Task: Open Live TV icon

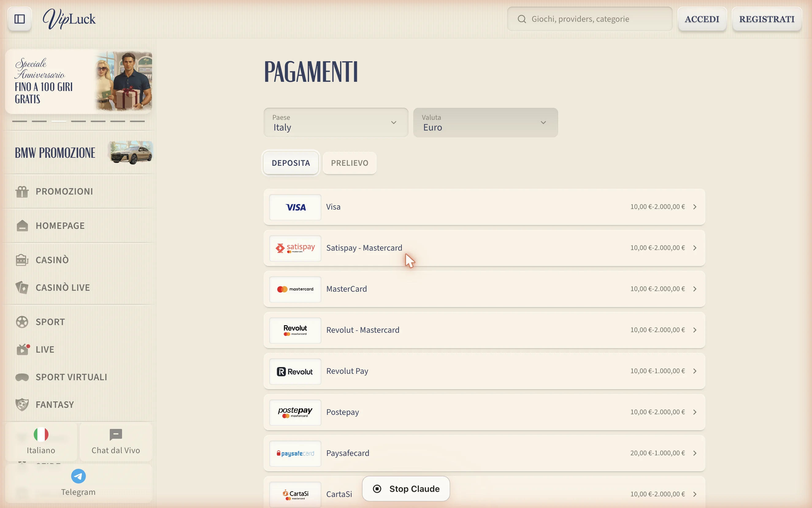Action: [x=22, y=349]
